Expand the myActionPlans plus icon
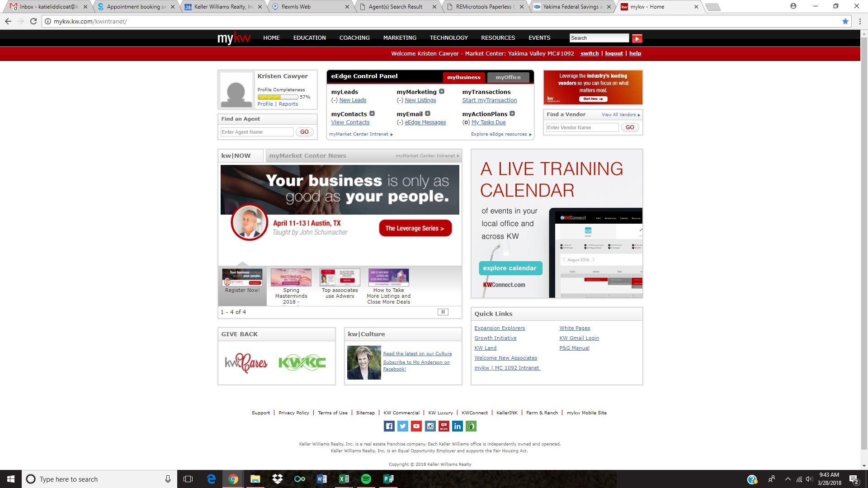This screenshot has width=868, height=488. (x=512, y=113)
